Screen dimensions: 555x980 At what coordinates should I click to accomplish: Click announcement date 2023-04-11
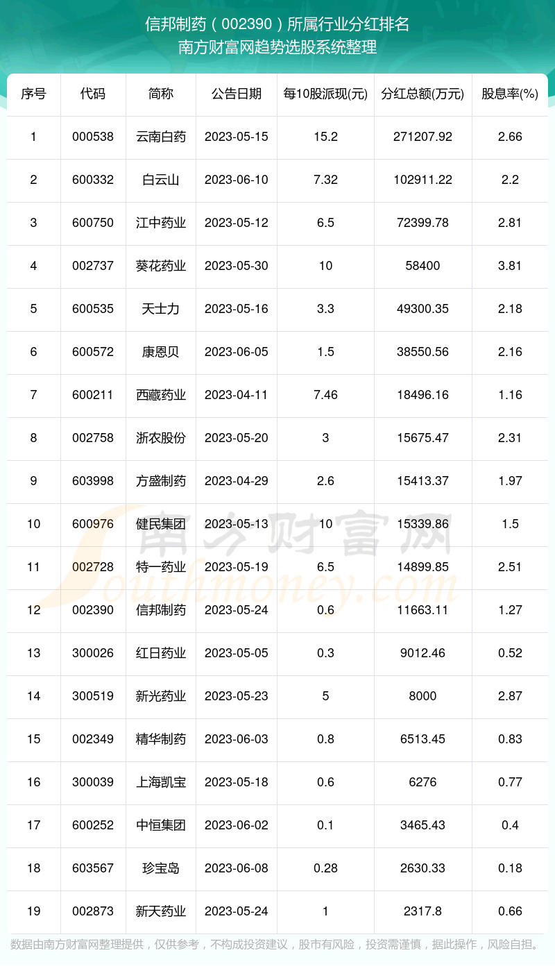tap(237, 395)
